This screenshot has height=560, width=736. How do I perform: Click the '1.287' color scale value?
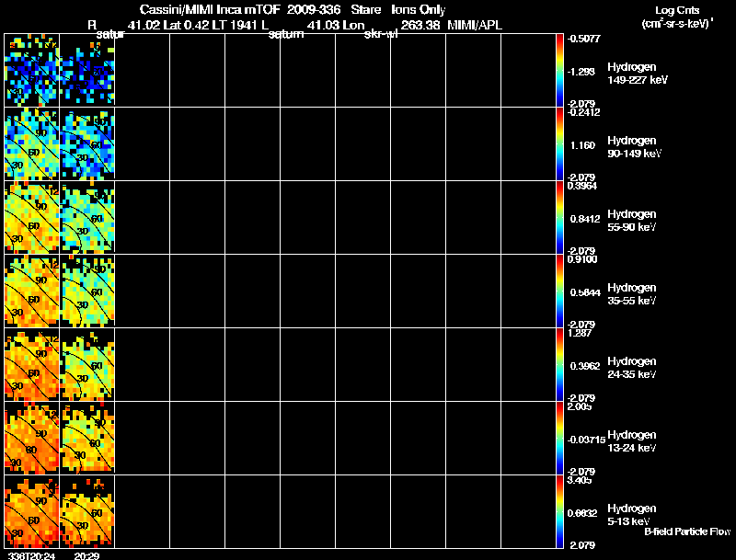coord(580,334)
